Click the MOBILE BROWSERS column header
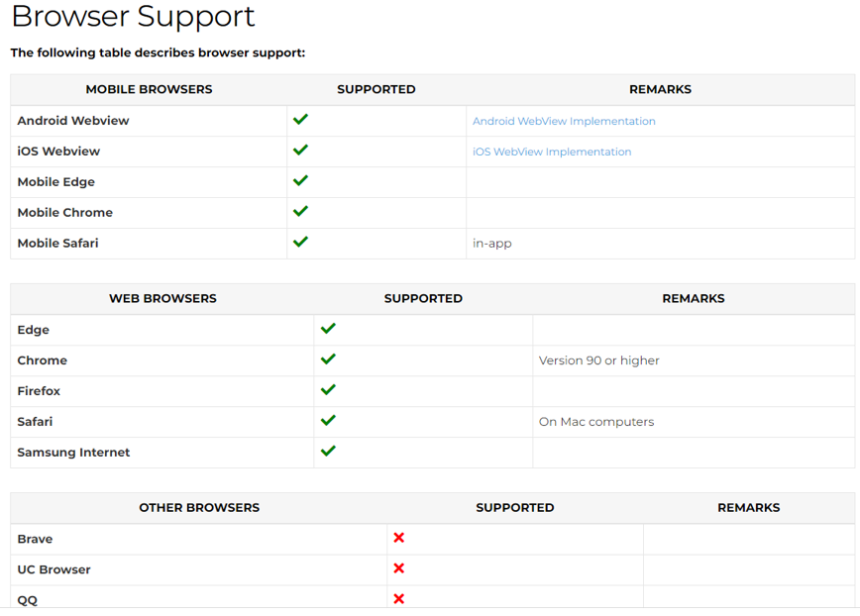Image resolution: width=860 pixels, height=616 pixels. pos(149,89)
